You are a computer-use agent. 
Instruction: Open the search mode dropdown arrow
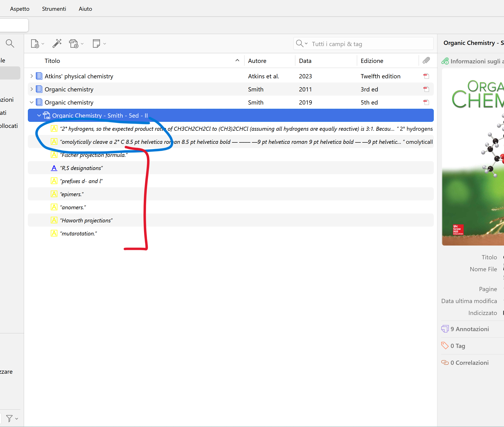306,43
